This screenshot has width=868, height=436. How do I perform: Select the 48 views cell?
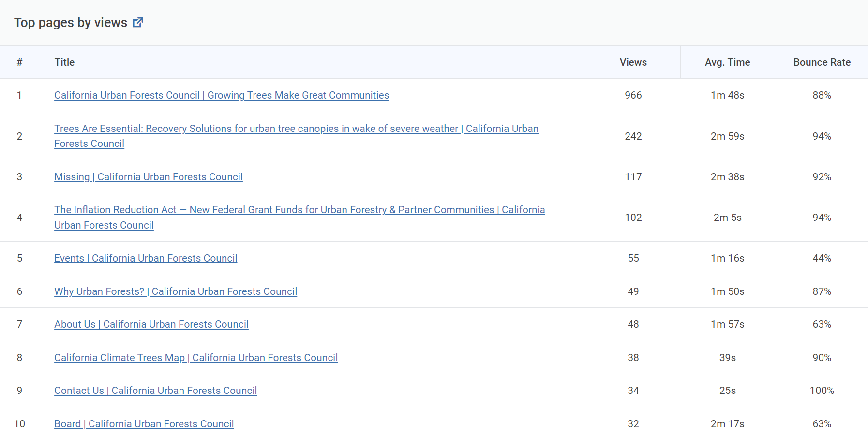(633, 324)
